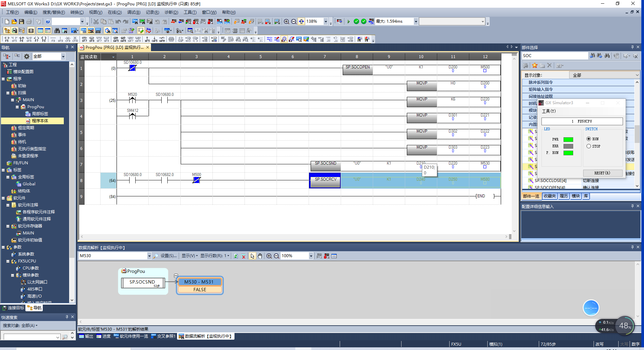Image resolution: width=644 pixels, height=350 pixels.
Task: Zoom out the data flow analysis
Action: (x=276, y=256)
